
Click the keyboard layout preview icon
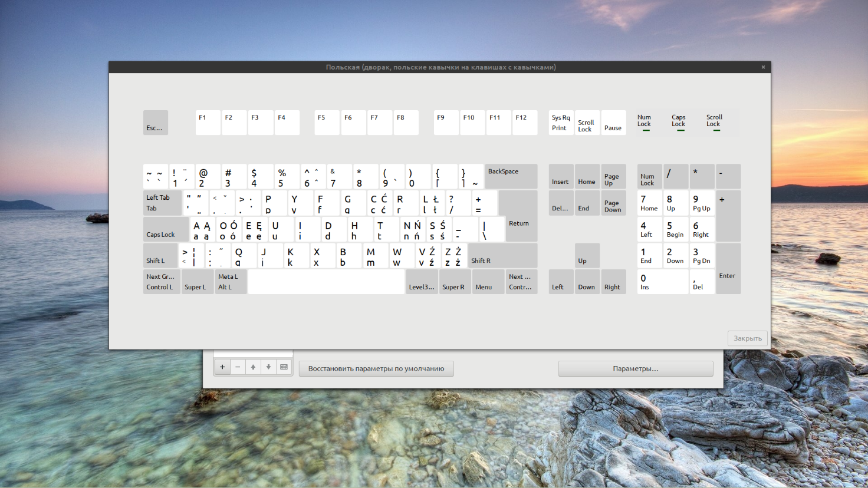tap(284, 367)
